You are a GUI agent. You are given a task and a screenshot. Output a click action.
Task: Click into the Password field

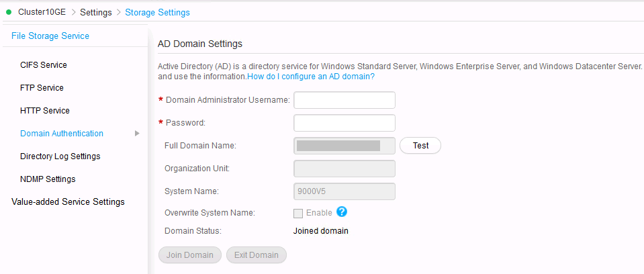point(344,123)
